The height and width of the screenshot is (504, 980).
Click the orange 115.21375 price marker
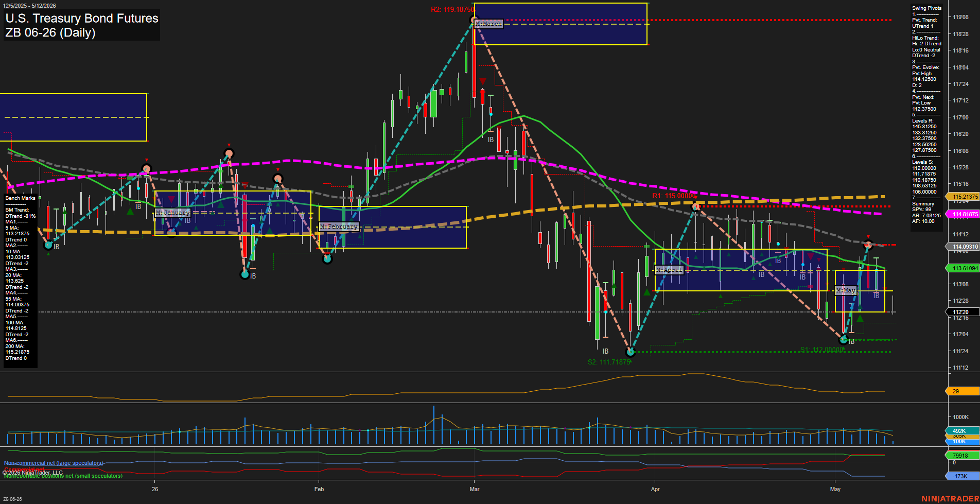click(x=962, y=197)
